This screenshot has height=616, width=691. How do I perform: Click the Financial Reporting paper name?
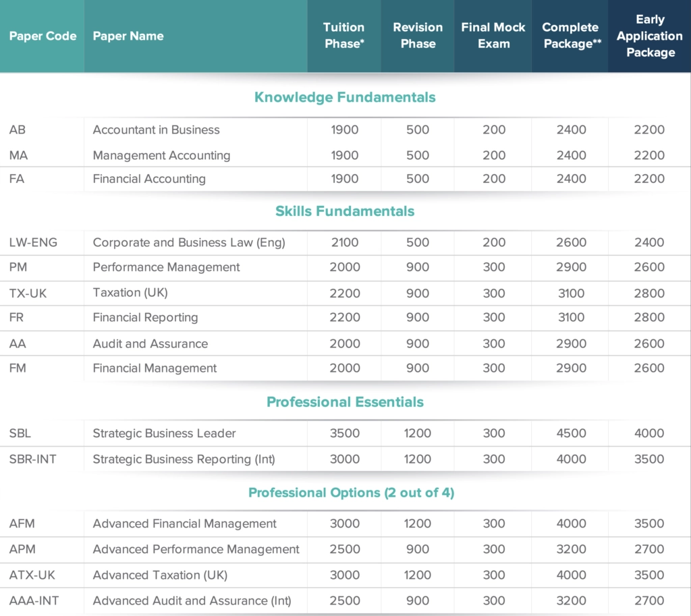(x=145, y=318)
